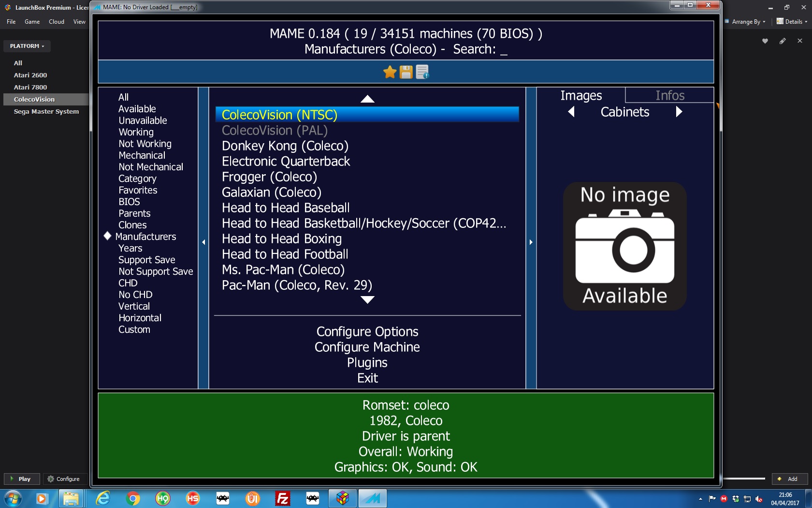
Task: Switch to the Infos tab
Action: point(669,95)
